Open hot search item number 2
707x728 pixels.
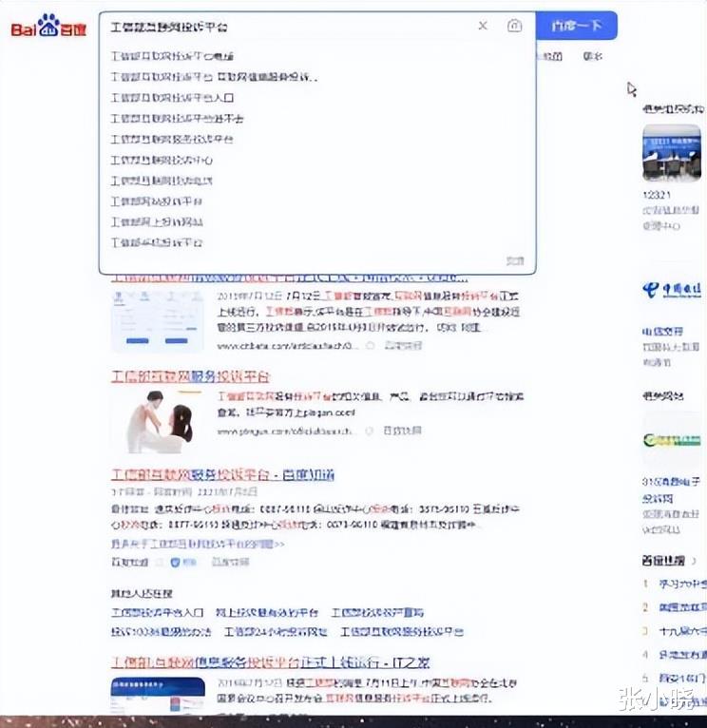[682, 607]
